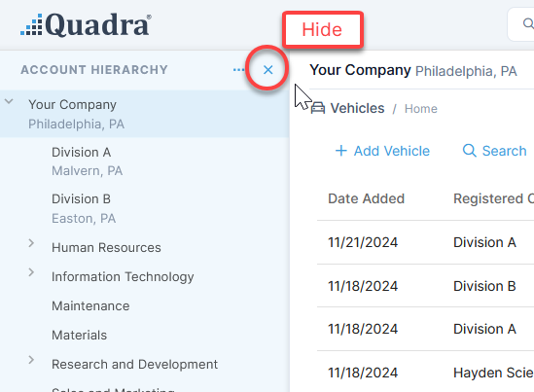This screenshot has height=392, width=534.
Task: Click the Quadra logo
Action: pyautogui.click(x=86, y=25)
